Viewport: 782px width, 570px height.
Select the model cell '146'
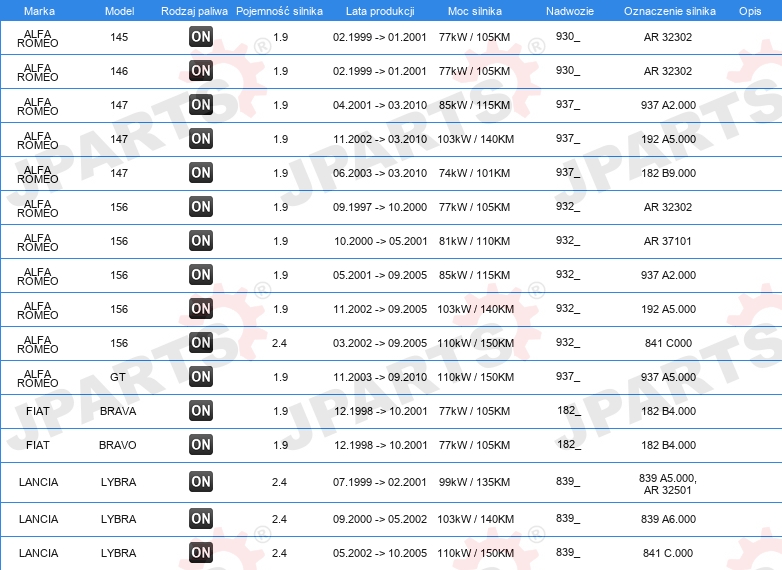coord(119,71)
